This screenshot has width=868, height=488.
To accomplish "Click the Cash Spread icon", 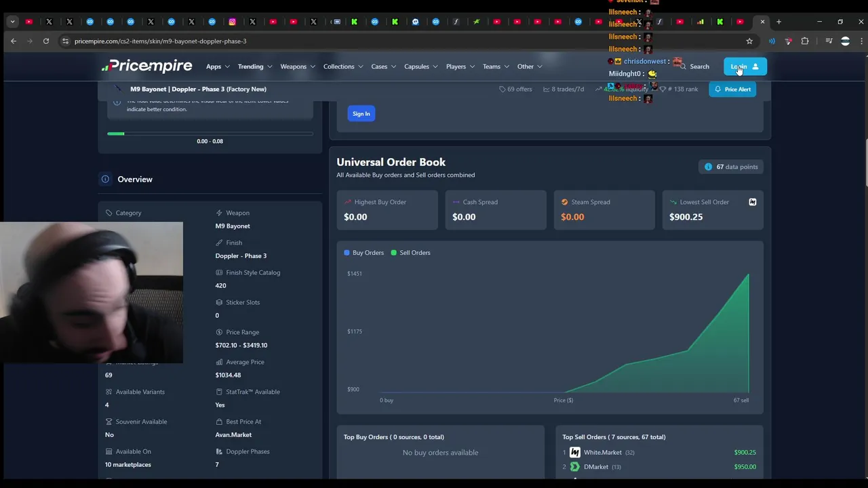I will [456, 202].
